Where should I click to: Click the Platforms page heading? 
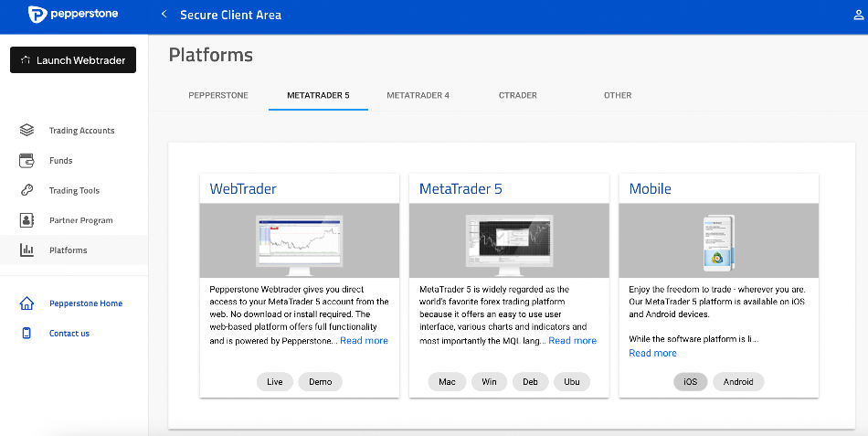[211, 55]
